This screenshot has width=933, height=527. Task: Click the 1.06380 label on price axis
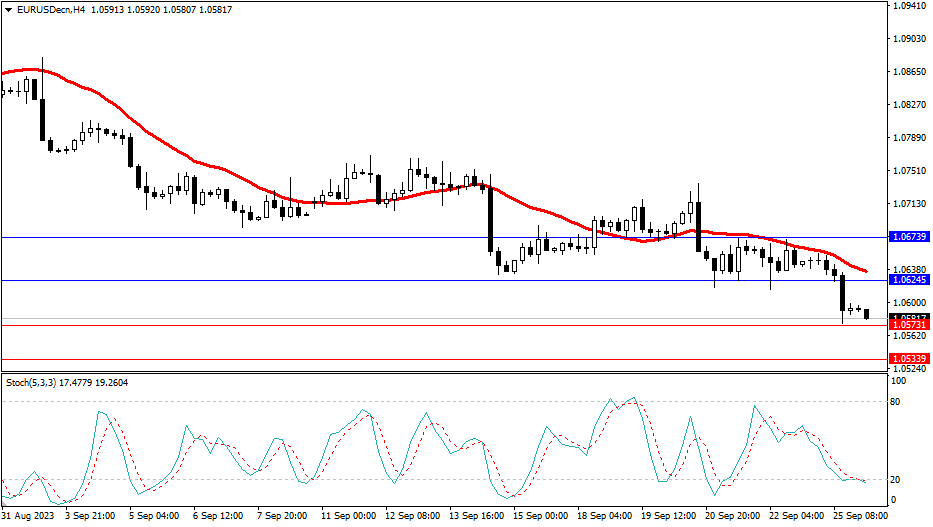(909, 270)
